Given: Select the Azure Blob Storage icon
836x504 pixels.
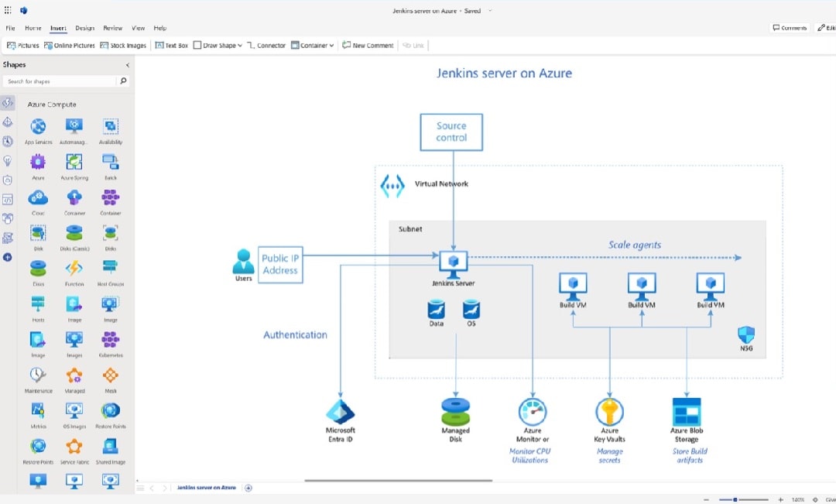Looking at the screenshot, I should (x=686, y=412).
